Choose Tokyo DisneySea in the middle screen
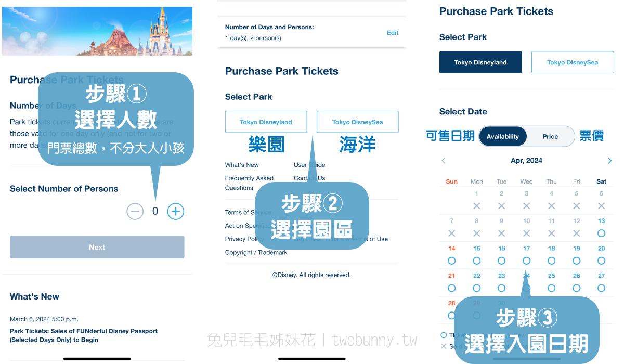 click(358, 122)
